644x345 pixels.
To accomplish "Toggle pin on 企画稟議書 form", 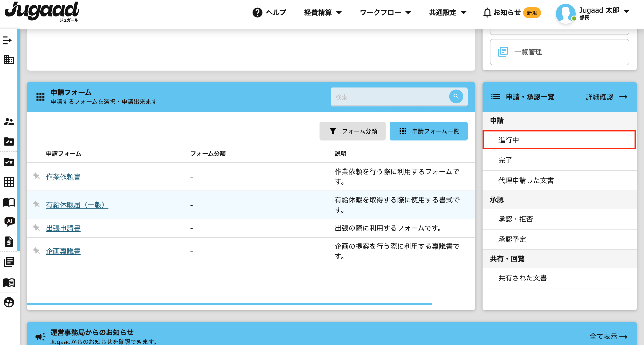I will tap(37, 251).
